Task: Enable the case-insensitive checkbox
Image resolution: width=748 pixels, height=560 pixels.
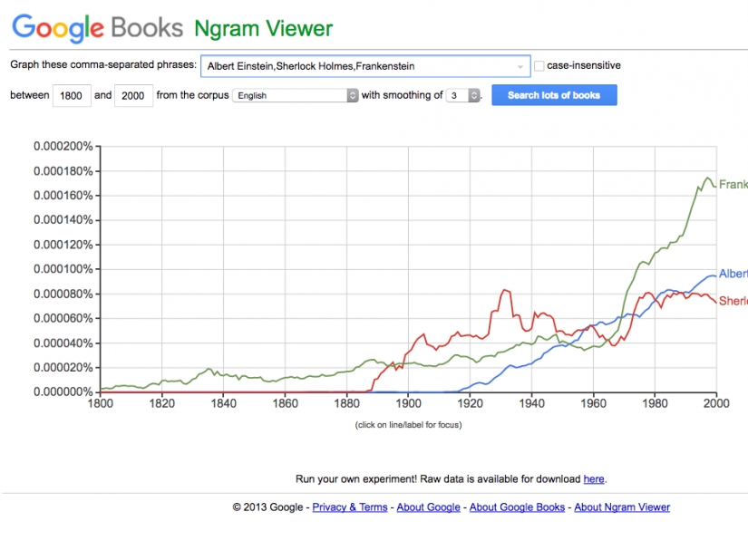Action: point(539,65)
